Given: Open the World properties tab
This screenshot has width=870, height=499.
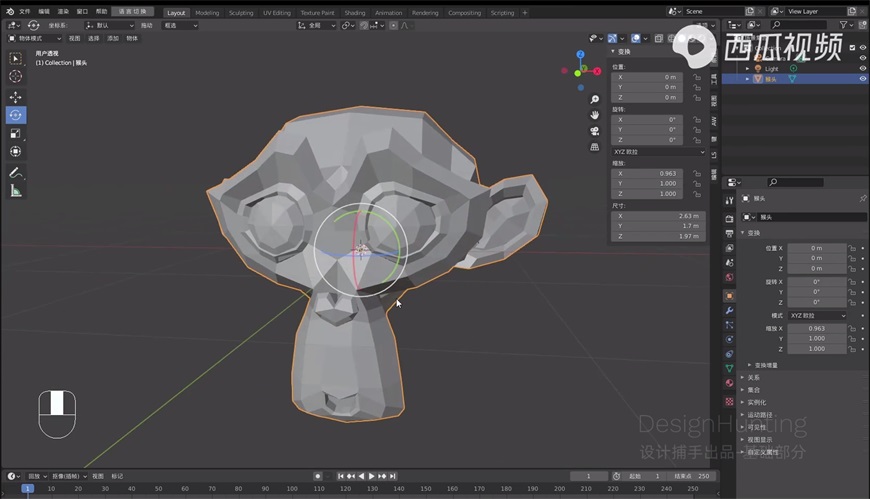Looking at the screenshot, I should (x=729, y=277).
